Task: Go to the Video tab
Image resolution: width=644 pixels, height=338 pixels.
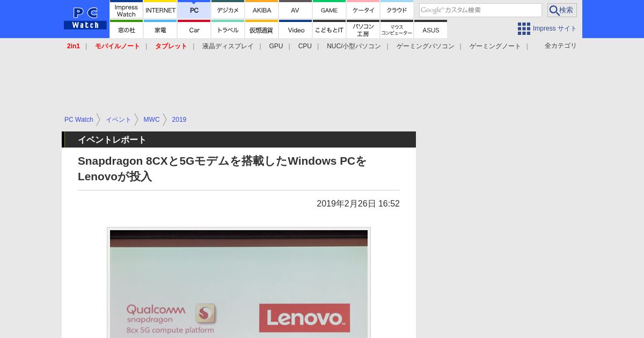Action: click(x=296, y=30)
